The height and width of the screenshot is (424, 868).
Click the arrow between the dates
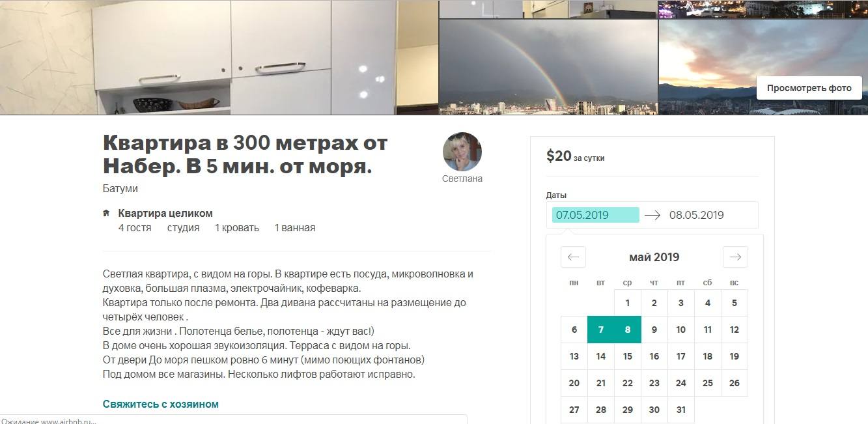pos(652,215)
